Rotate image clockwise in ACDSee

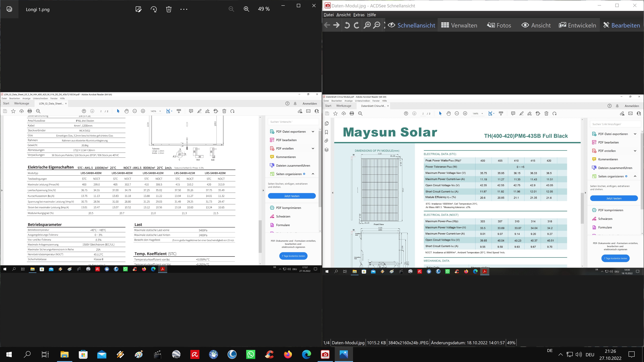click(357, 25)
